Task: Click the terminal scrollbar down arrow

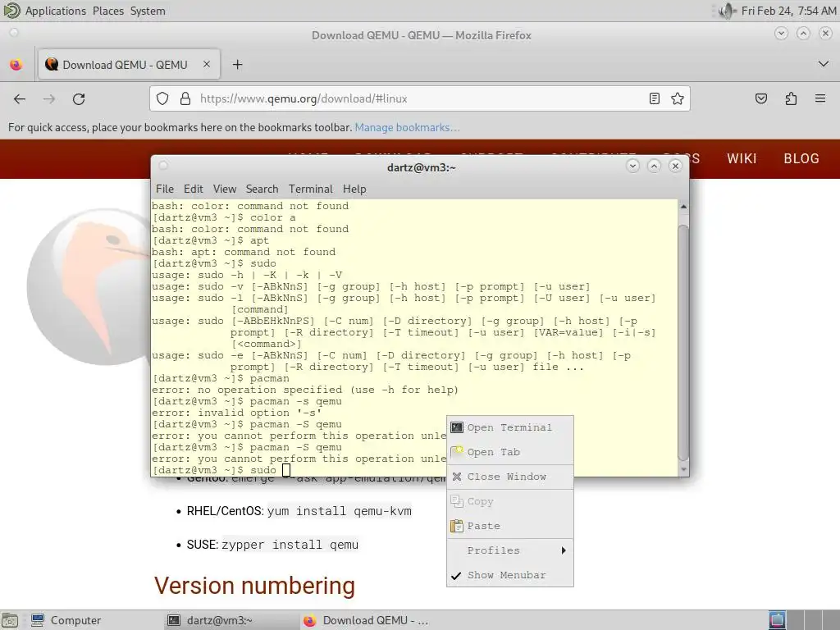Action: pos(683,470)
